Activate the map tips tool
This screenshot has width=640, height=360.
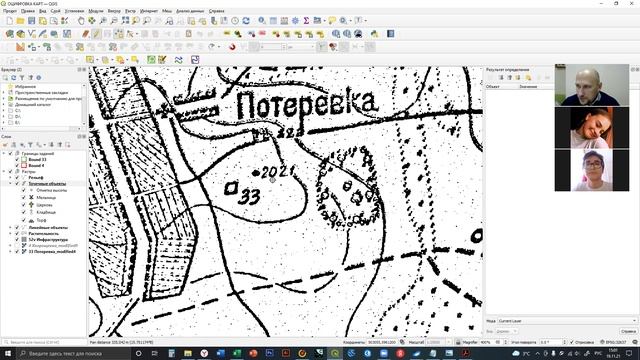click(332, 20)
